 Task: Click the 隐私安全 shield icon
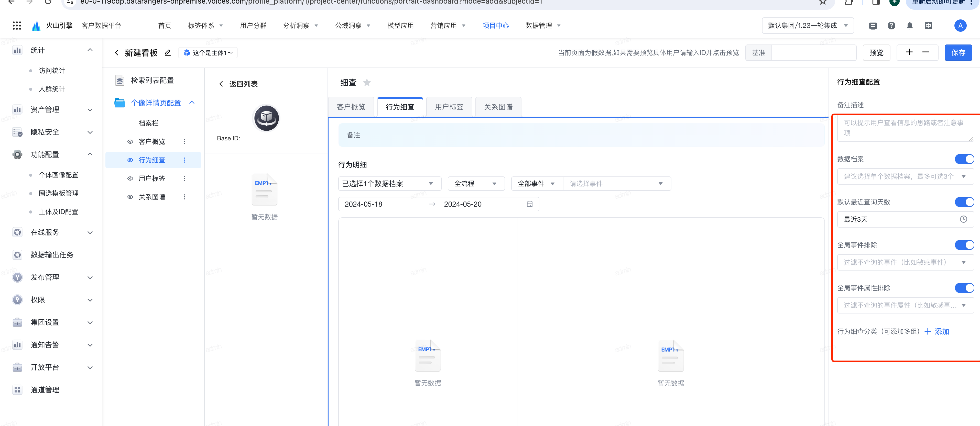[x=17, y=132]
